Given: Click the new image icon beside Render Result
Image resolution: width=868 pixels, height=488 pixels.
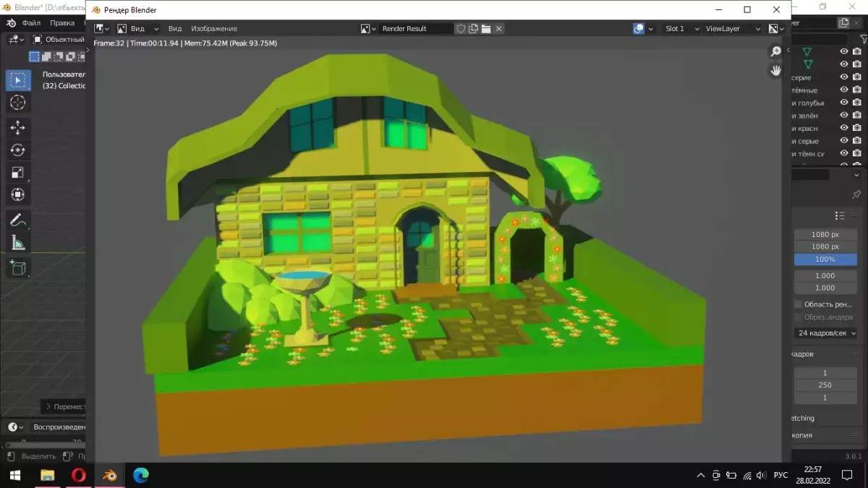Looking at the screenshot, I should pos(473,29).
